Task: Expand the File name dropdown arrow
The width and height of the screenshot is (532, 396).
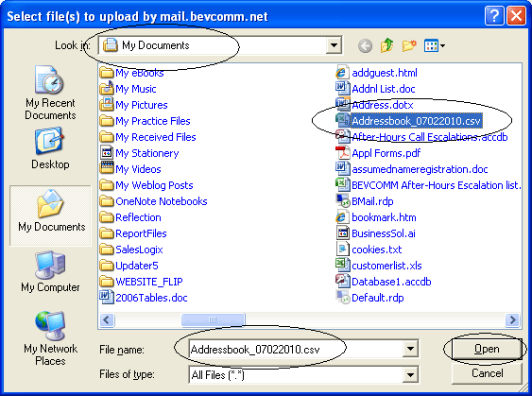Action: pyautogui.click(x=410, y=349)
